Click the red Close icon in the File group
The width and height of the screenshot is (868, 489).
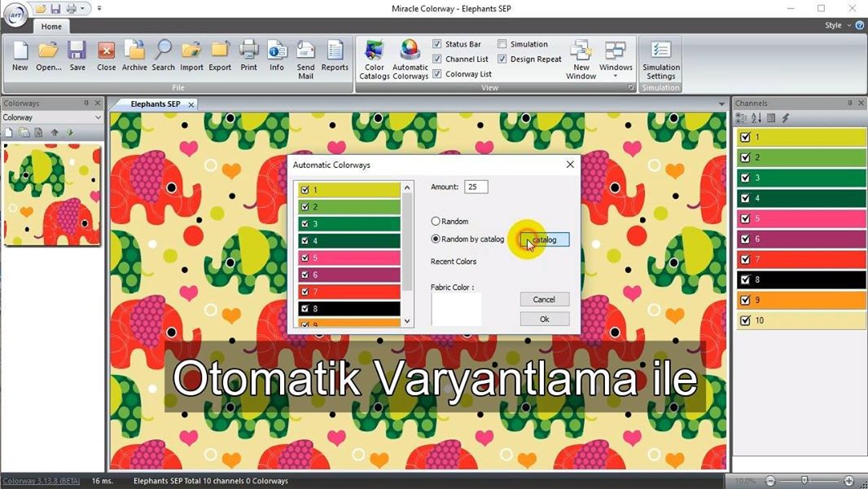point(106,56)
